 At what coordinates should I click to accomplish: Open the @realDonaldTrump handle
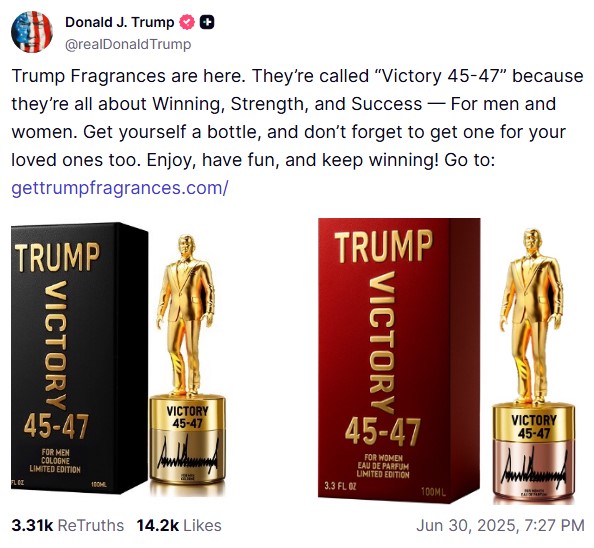[128, 44]
